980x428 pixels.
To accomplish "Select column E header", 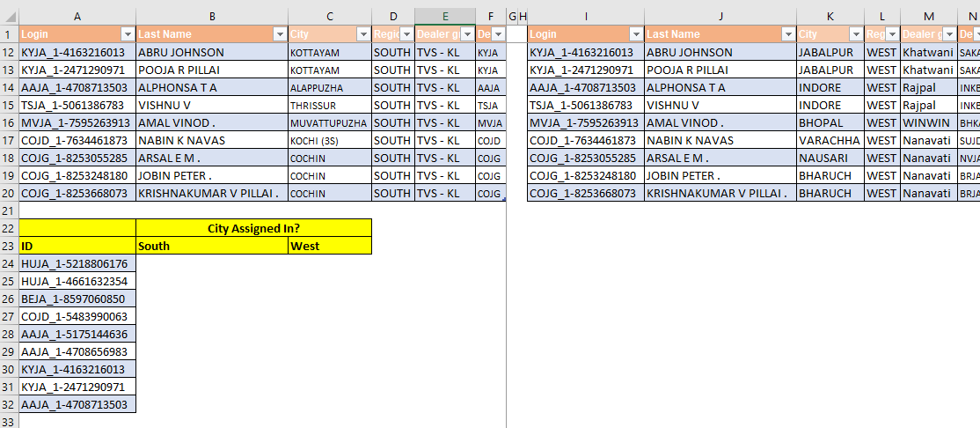I will pyautogui.click(x=445, y=17).
